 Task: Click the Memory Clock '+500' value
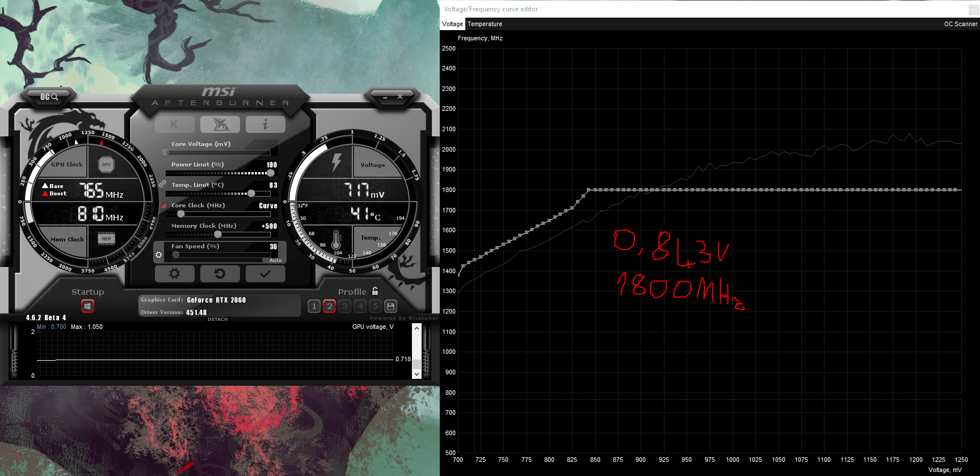pos(269,226)
